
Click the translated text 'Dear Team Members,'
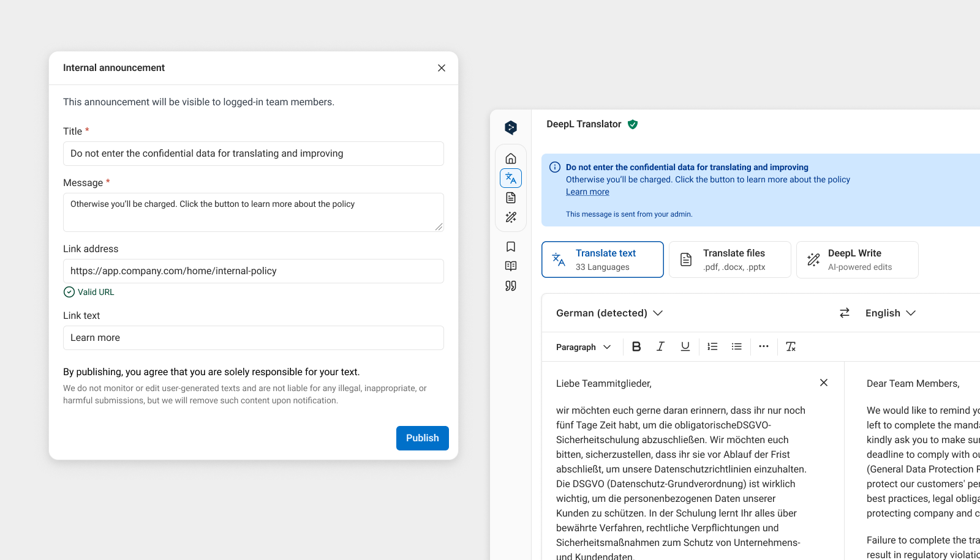[x=913, y=384]
